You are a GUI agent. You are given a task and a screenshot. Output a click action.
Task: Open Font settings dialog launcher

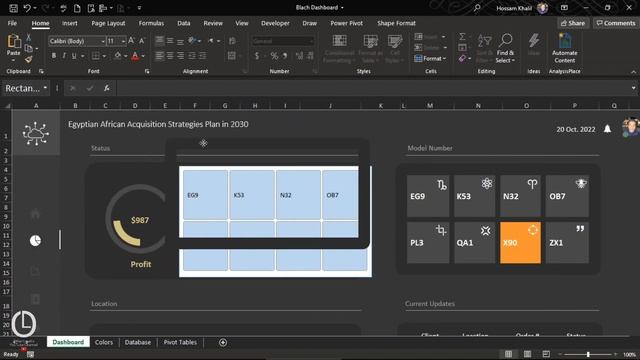point(147,71)
